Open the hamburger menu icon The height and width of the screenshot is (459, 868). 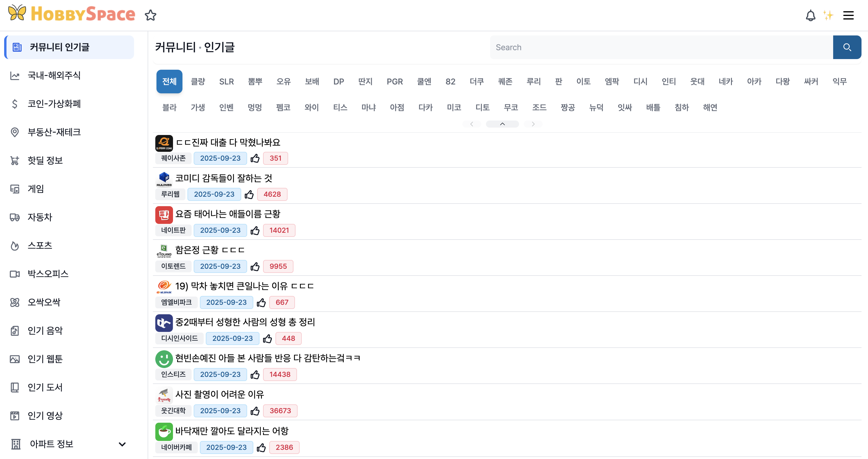[x=848, y=15]
